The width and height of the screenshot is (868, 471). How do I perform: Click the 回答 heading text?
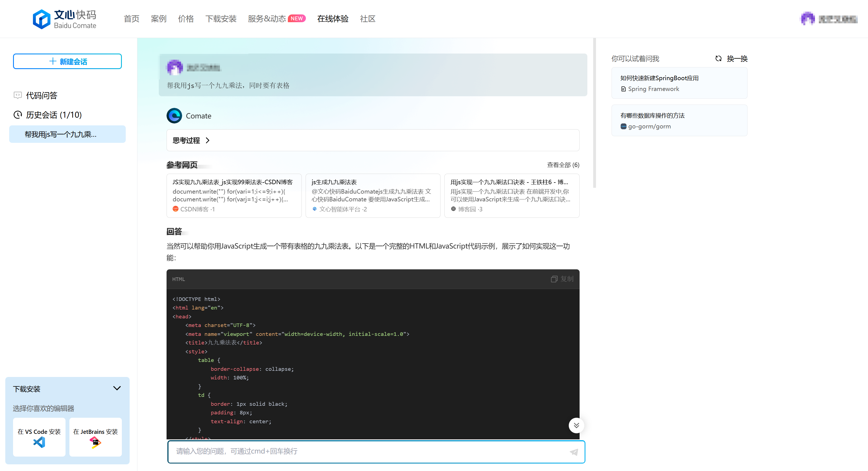174,232
